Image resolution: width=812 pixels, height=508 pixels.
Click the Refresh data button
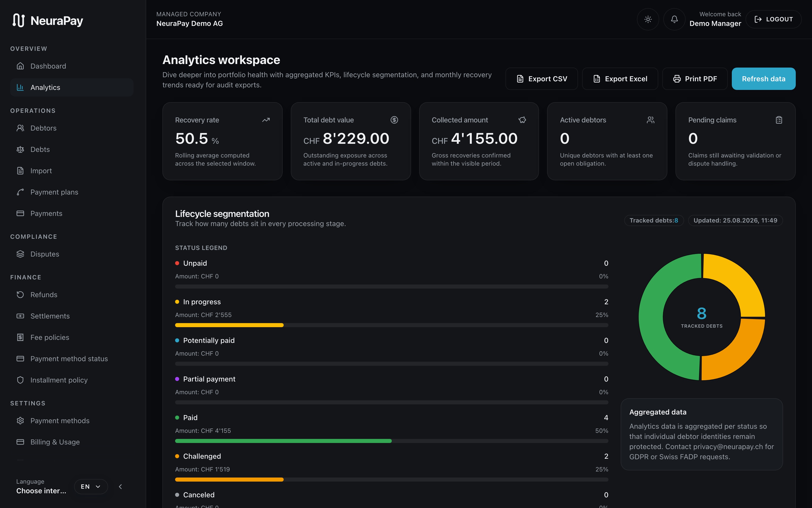click(x=763, y=79)
